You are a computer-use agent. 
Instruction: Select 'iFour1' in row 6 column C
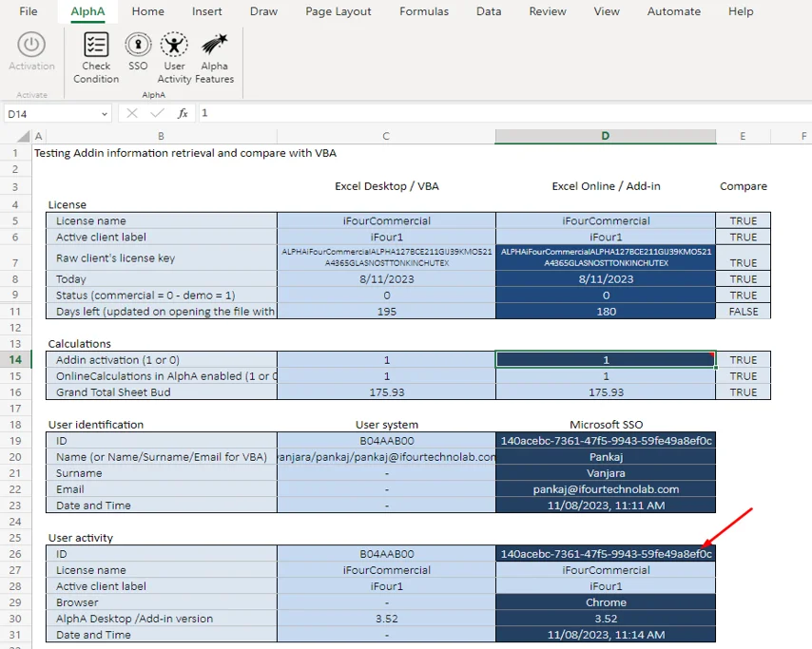pos(386,237)
